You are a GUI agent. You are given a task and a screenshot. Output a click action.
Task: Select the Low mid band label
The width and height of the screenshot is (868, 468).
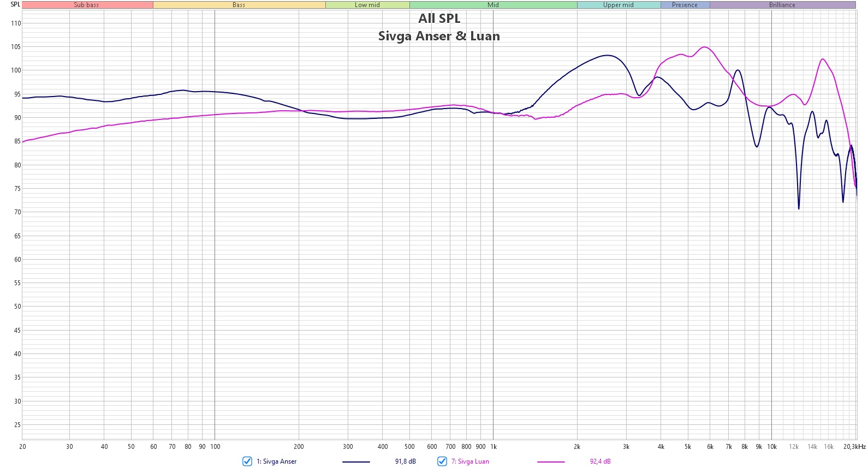367,5
